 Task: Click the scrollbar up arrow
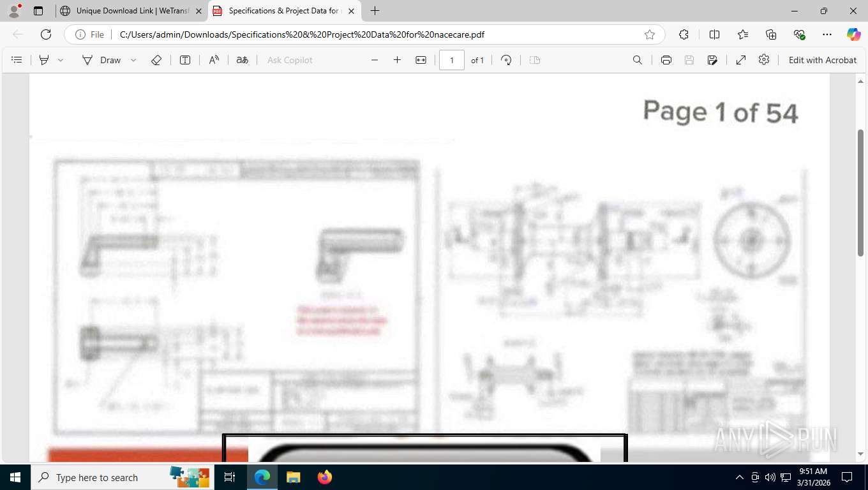click(x=860, y=80)
